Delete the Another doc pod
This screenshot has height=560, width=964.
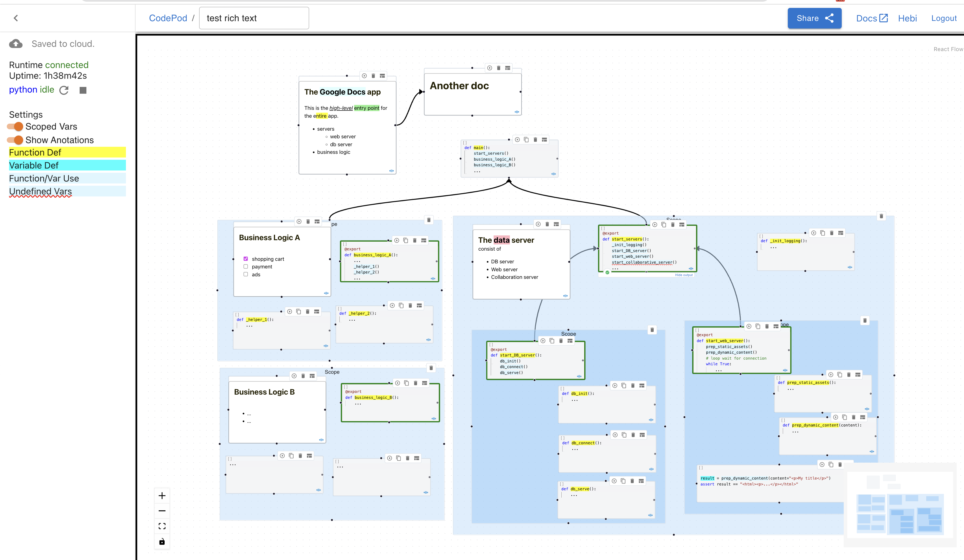coord(498,68)
